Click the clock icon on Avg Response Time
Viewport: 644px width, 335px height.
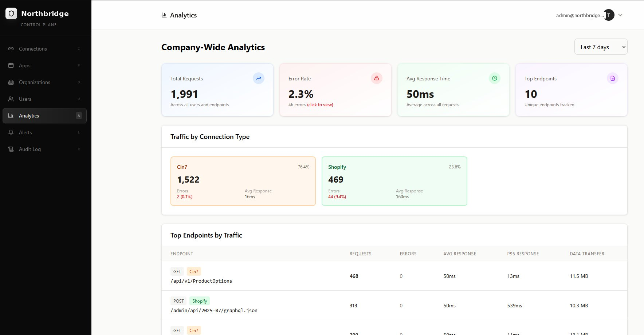click(495, 78)
